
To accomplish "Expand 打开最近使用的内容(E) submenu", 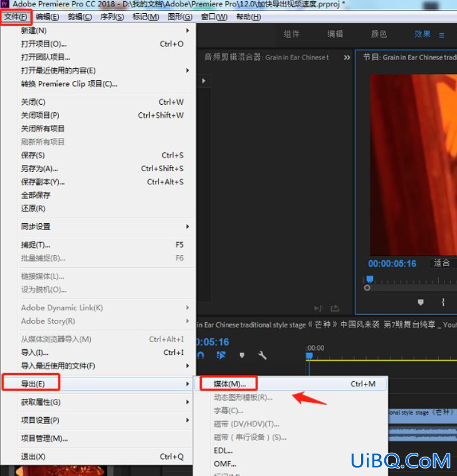I will tap(105, 71).
